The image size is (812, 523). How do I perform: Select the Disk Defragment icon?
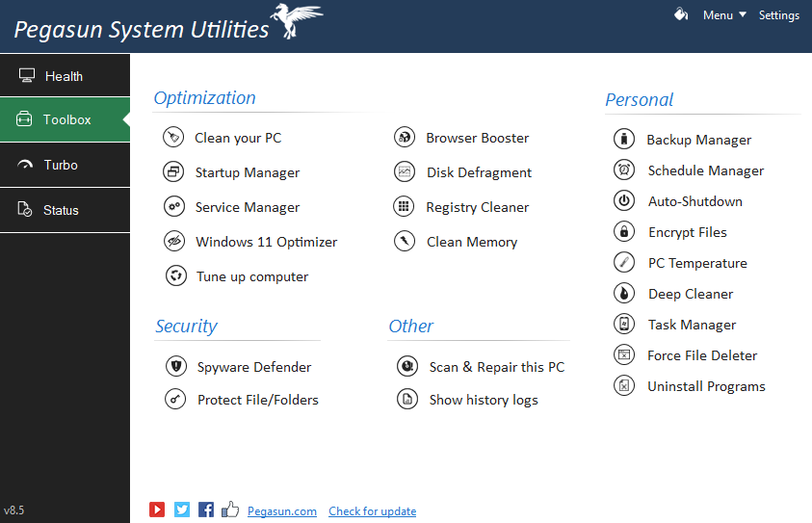pyautogui.click(x=405, y=172)
